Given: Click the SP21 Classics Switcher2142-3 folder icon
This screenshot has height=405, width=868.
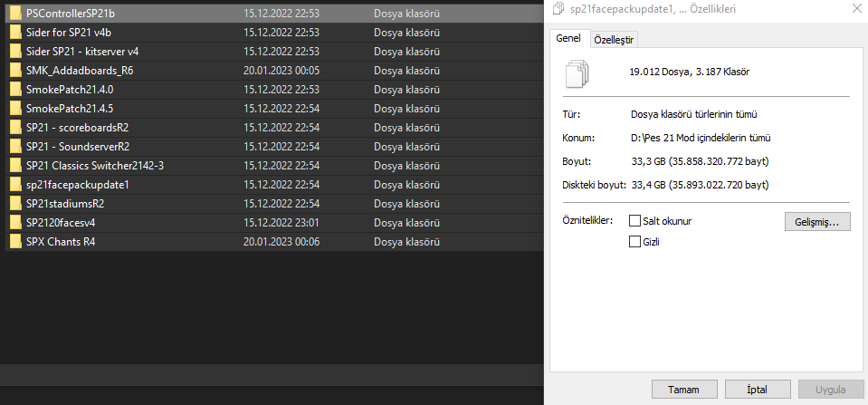Looking at the screenshot, I should [15, 165].
